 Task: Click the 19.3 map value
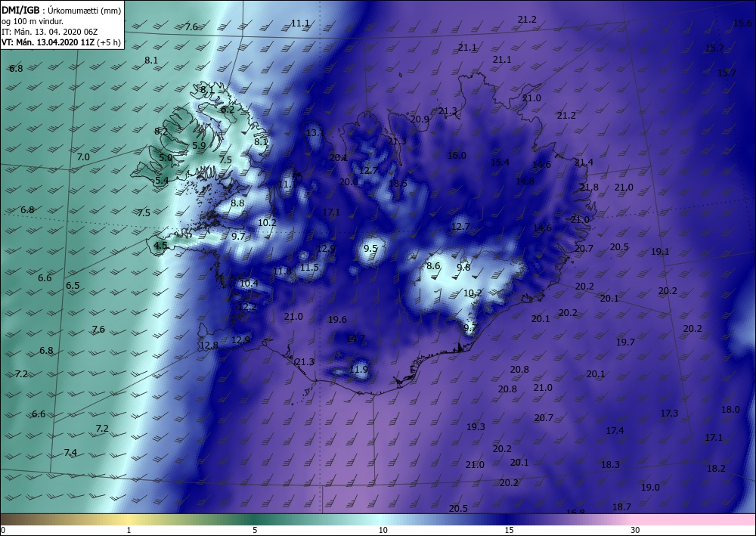[x=476, y=426]
